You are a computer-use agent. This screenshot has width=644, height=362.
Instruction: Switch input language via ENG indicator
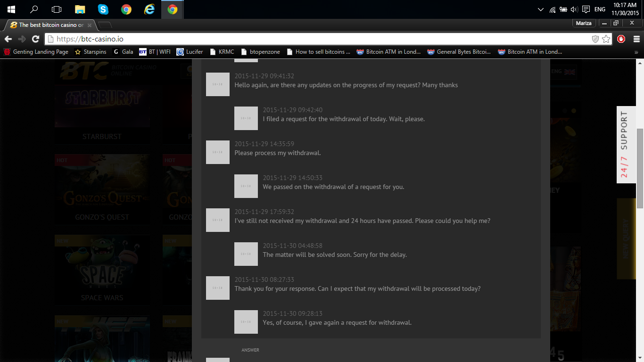point(600,9)
